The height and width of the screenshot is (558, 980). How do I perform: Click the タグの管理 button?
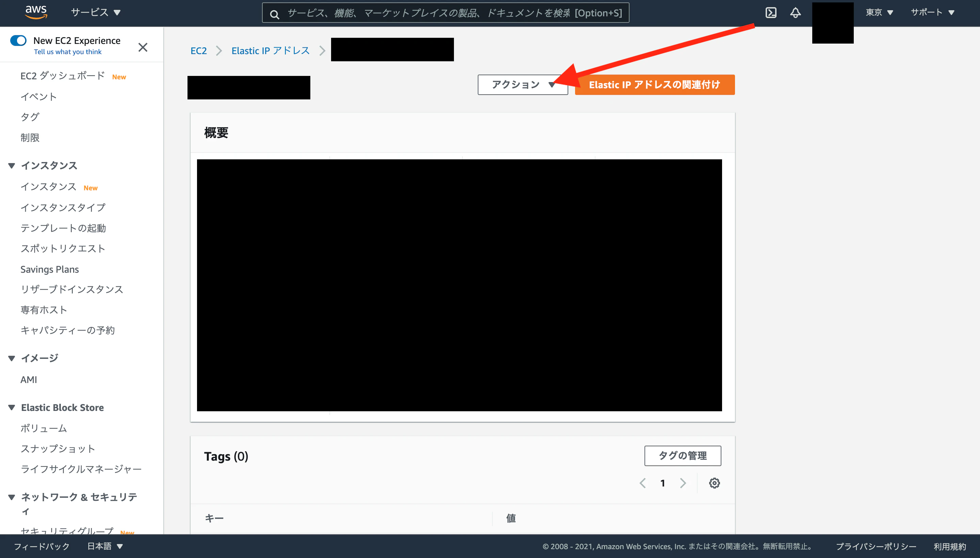[683, 456]
